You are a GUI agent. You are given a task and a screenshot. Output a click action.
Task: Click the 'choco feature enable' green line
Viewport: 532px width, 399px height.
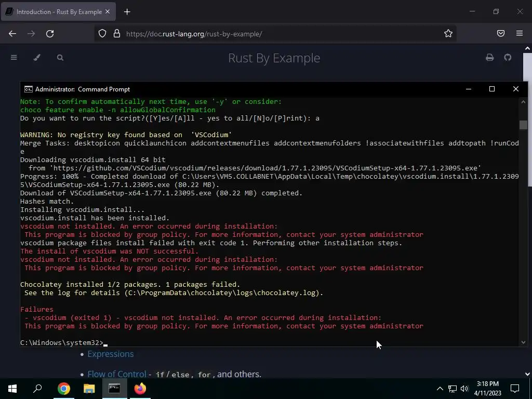tap(118, 110)
